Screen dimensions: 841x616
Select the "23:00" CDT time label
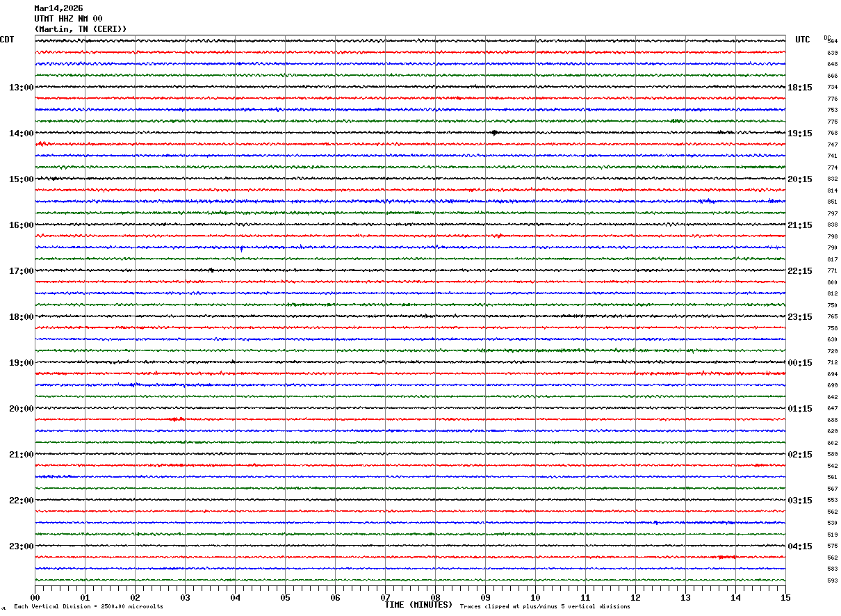click(22, 546)
